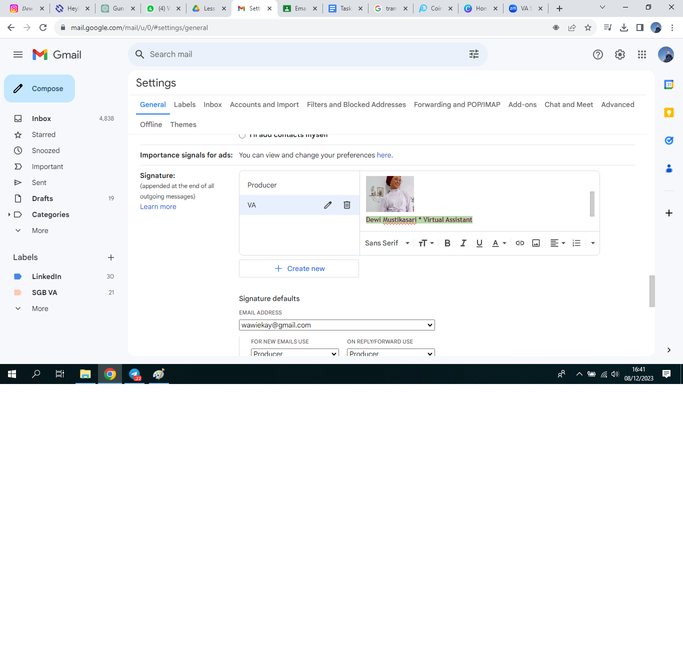Open the Sans Serif font dropdown

[x=387, y=243]
